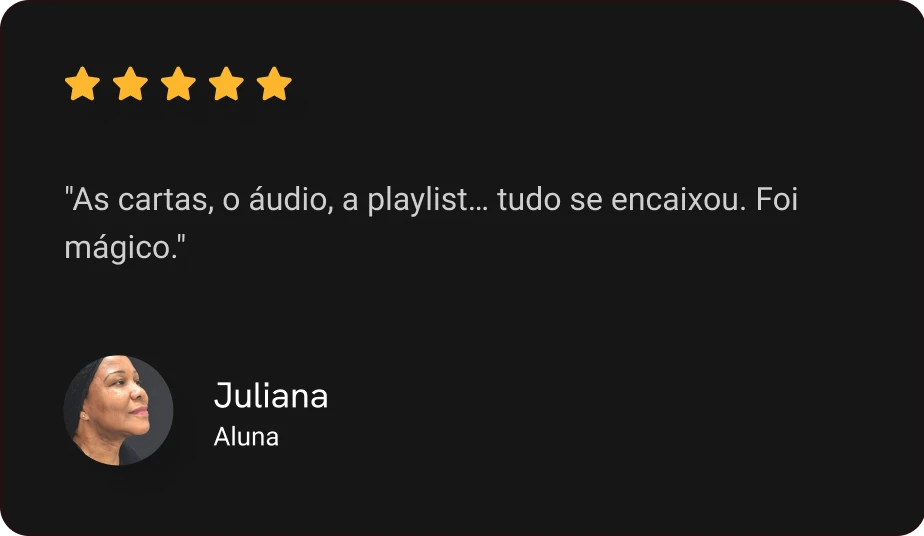
Task: Tap the fourth rating star
Action: 226,84
